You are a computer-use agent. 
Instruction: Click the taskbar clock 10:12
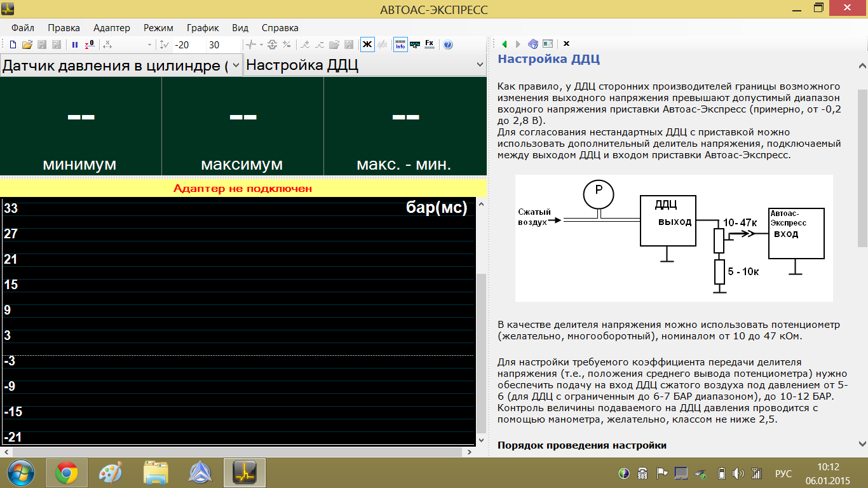pyautogui.click(x=828, y=467)
